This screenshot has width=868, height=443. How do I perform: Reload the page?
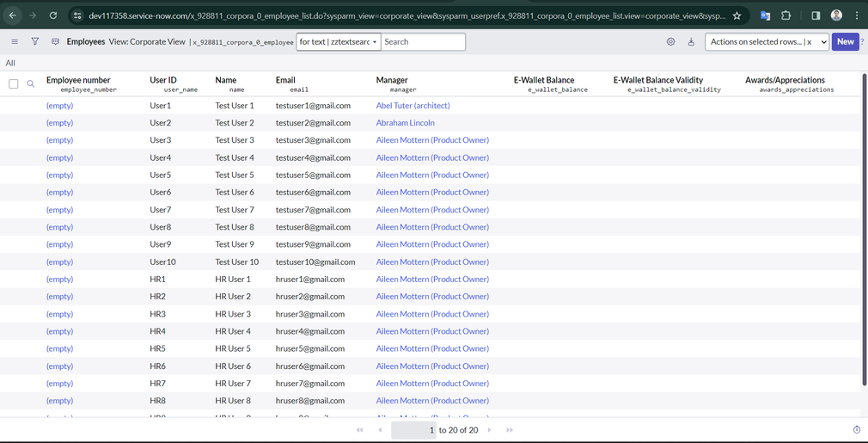53,15
